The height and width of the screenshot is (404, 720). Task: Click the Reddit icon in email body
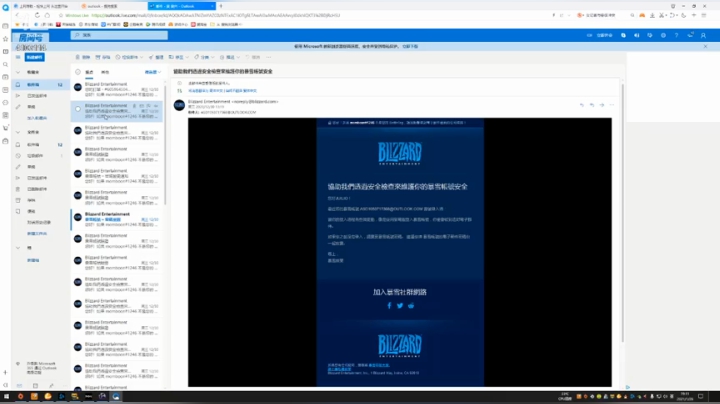pyautogui.click(x=411, y=306)
